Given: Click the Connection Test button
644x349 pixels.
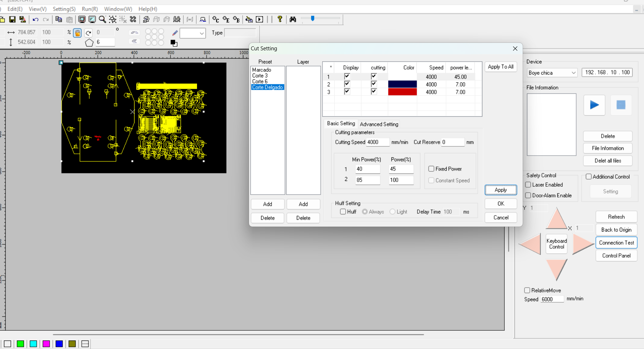Looking at the screenshot, I should pos(616,243).
